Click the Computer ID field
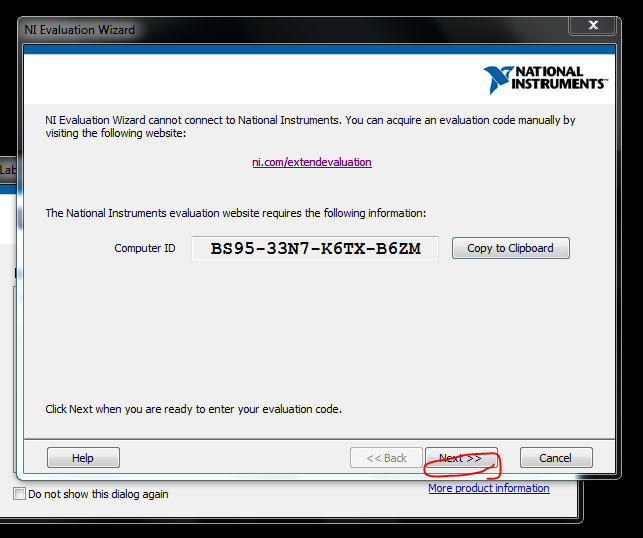 coord(315,248)
